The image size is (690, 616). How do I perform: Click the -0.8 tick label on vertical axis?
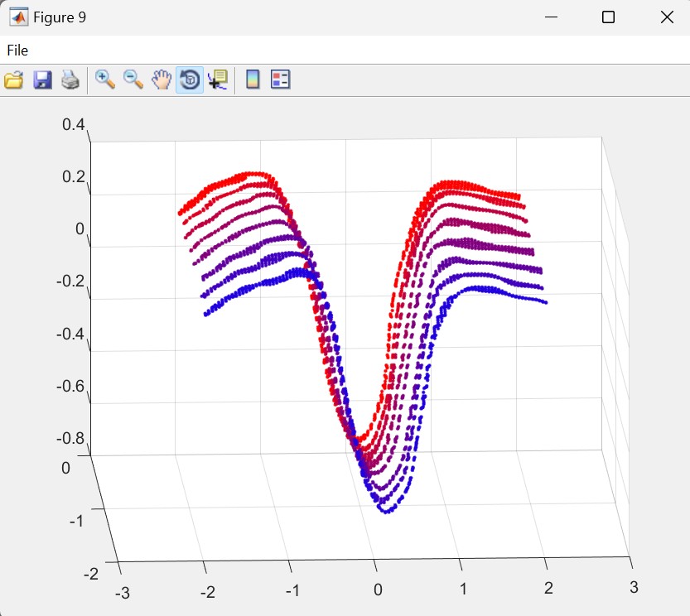click(70, 439)
